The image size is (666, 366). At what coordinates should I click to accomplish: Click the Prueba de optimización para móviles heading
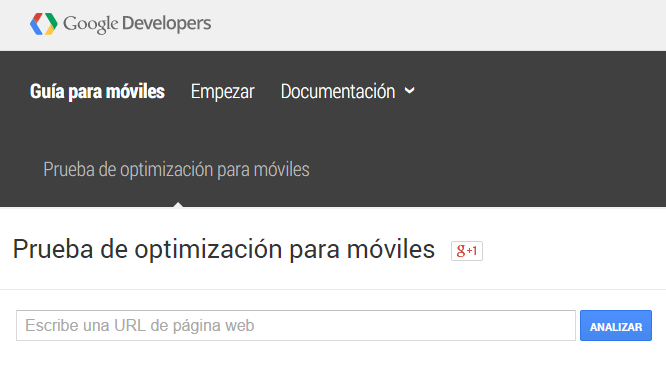(224, 249)
